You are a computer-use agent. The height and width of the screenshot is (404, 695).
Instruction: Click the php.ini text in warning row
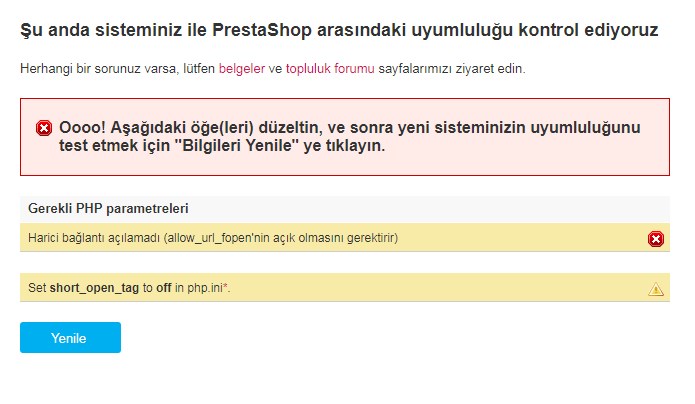pos(205,288)
